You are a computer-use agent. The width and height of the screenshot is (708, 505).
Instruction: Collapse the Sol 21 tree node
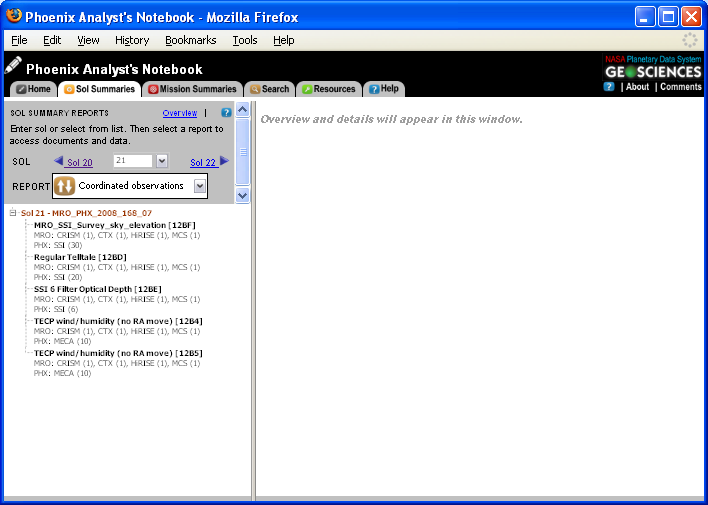pos(13,213)
